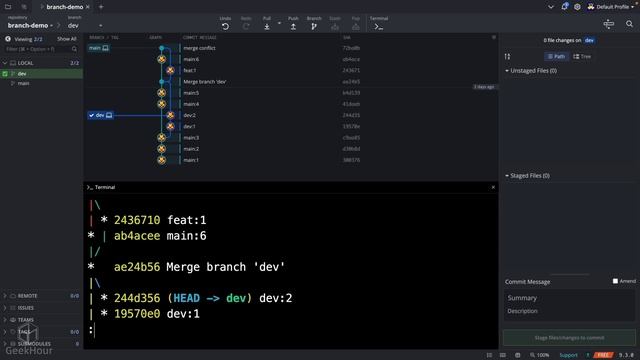This screenshot has height=360, width=640.
Task: Switch file view to Path
Action: pos(556,56)
